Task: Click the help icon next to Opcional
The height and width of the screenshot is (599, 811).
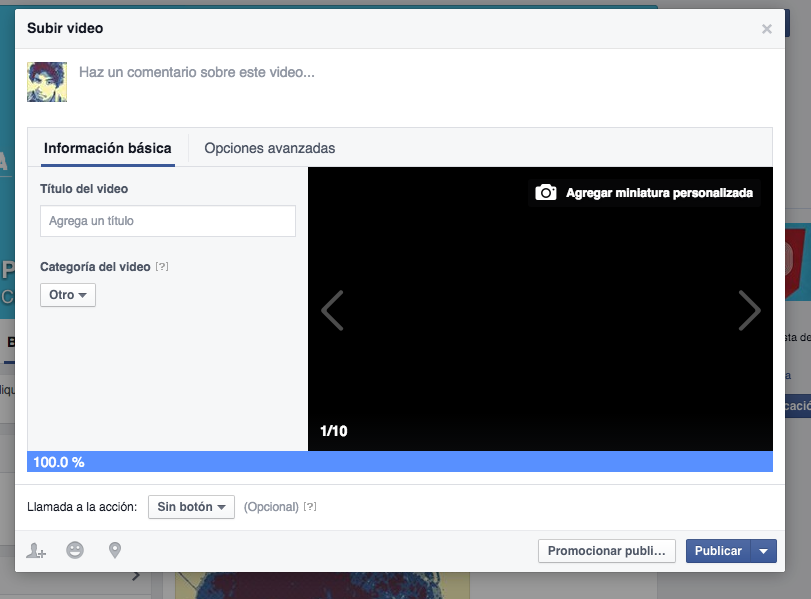Action: point(310,506)
